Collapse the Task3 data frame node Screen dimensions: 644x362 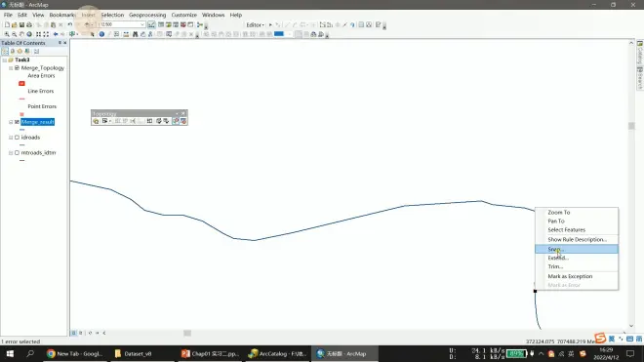click(x=5, y=60)
